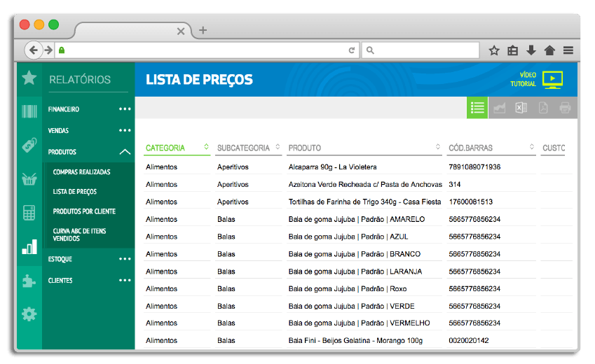Open browser downloads arrow
595x364 pixels.
[531, 50]
